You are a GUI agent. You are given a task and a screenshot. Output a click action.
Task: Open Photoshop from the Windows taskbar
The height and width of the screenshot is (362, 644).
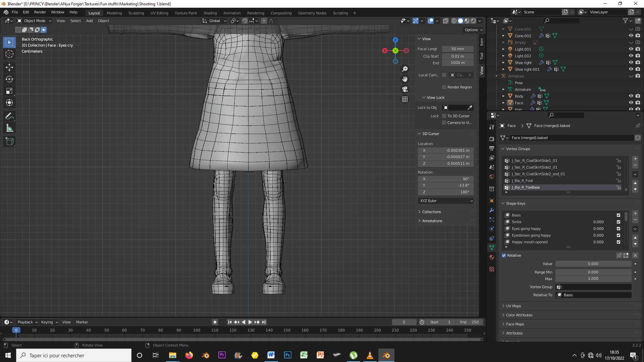287,355
